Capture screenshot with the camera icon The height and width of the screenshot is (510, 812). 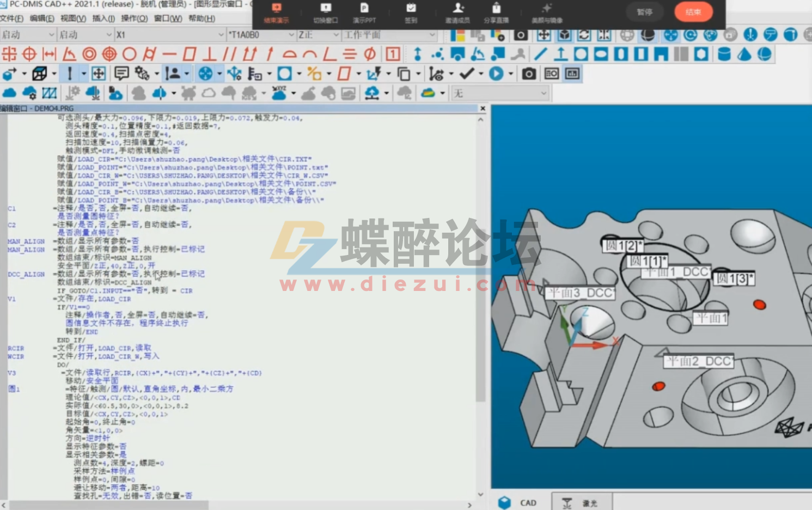click(x=528, y=74)
